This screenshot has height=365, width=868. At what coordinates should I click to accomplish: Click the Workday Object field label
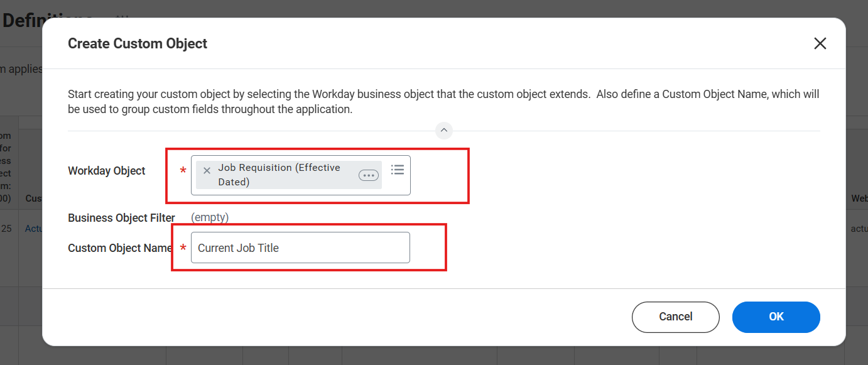106,170
